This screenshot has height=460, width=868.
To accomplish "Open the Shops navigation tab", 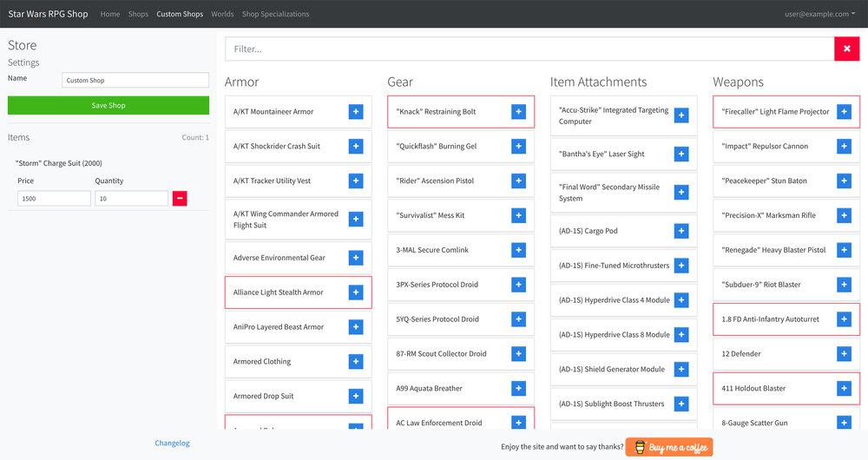I will tap(138, 14).
